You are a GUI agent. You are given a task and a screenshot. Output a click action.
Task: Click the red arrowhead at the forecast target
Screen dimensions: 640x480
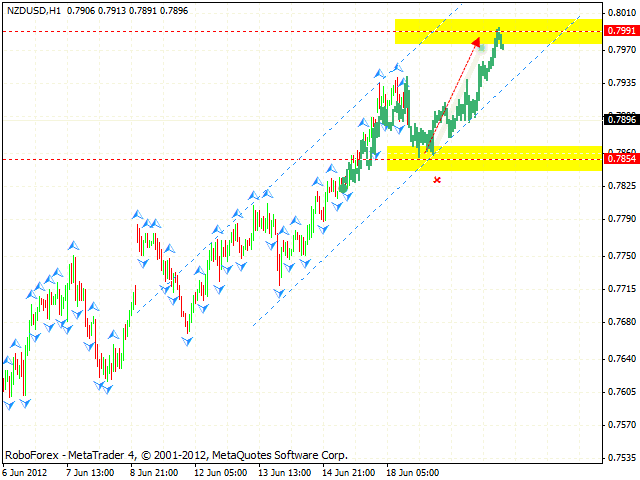pyautogui.click(x=476, y=42)
